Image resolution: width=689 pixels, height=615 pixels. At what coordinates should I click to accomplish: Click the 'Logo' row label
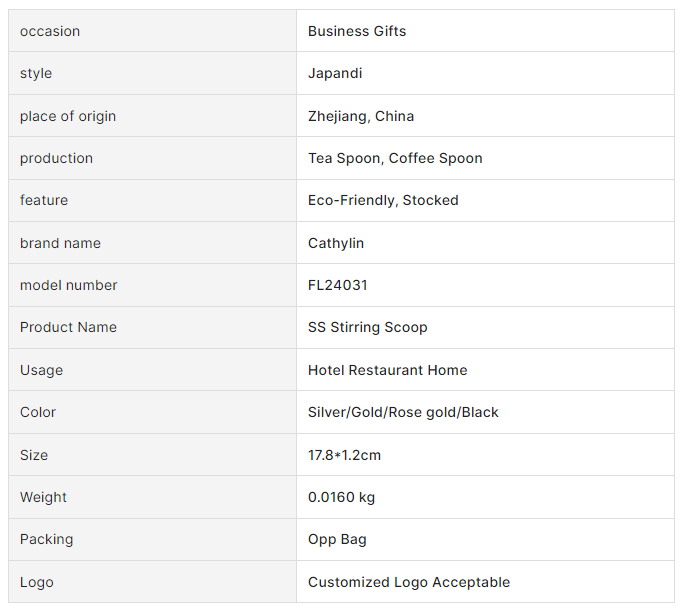click(37, 582)
